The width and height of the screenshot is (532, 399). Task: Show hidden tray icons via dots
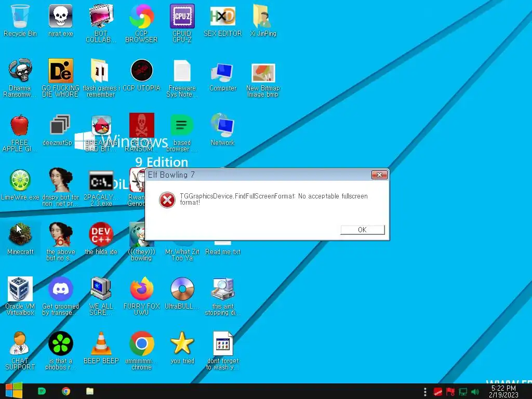coord(425,392)
